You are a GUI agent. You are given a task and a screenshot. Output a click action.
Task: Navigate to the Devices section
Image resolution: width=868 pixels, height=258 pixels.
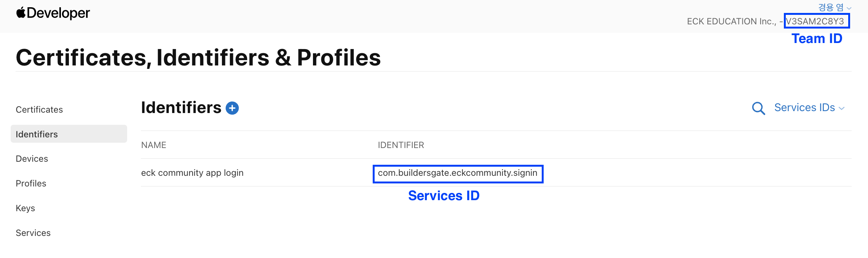pos(32,158)
